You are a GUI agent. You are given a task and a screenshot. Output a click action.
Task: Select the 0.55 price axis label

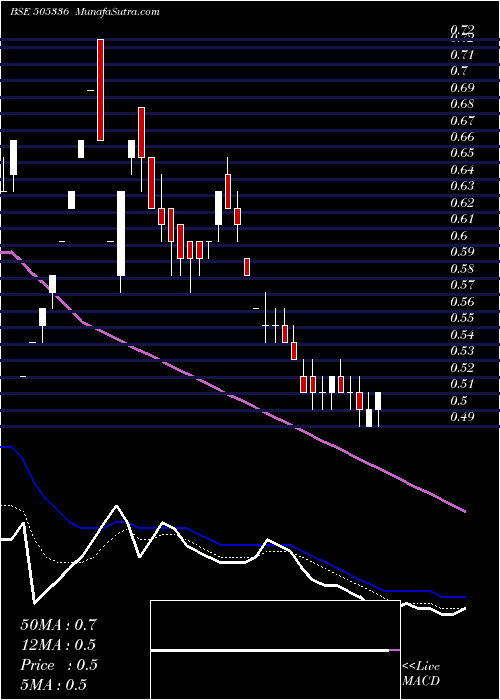(x=462, y=318)
